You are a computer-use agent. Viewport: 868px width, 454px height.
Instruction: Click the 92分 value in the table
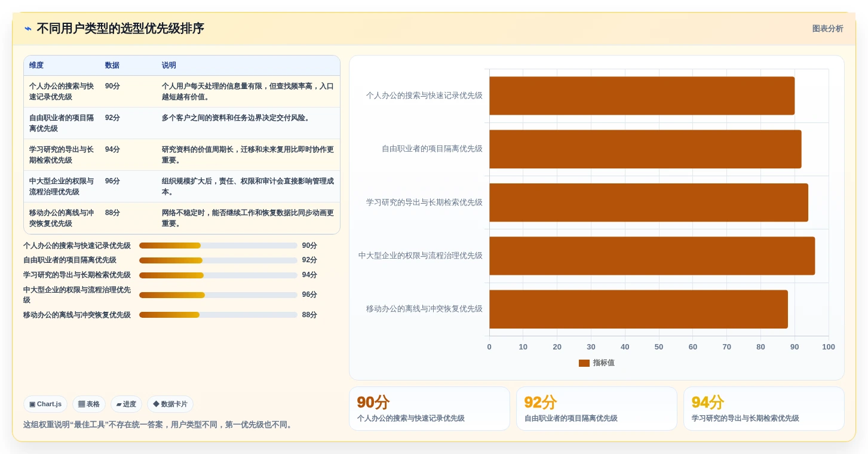point(112,118)
